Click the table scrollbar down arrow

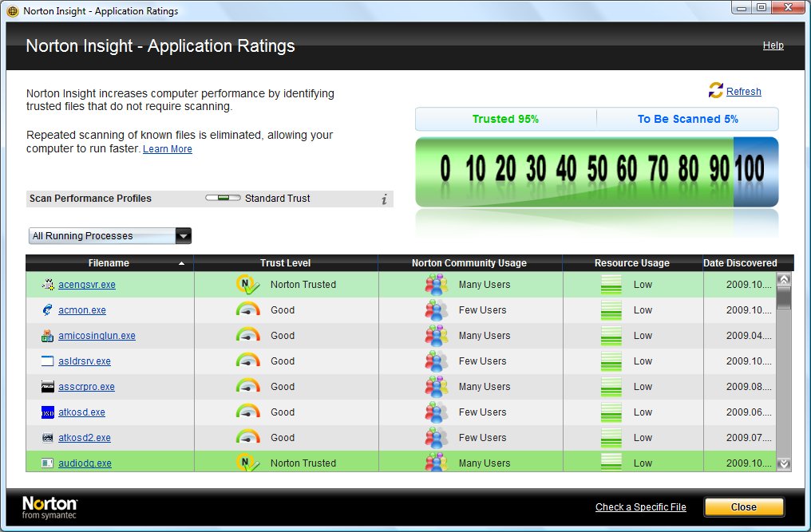click(784, 463)
